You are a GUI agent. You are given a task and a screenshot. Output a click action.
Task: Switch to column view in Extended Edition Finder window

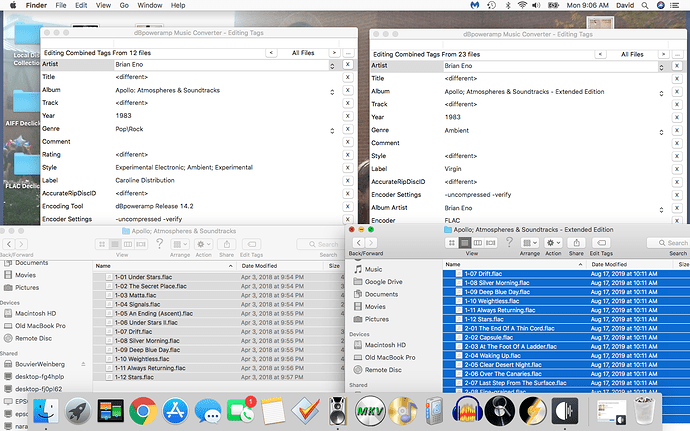pos(477,243)
